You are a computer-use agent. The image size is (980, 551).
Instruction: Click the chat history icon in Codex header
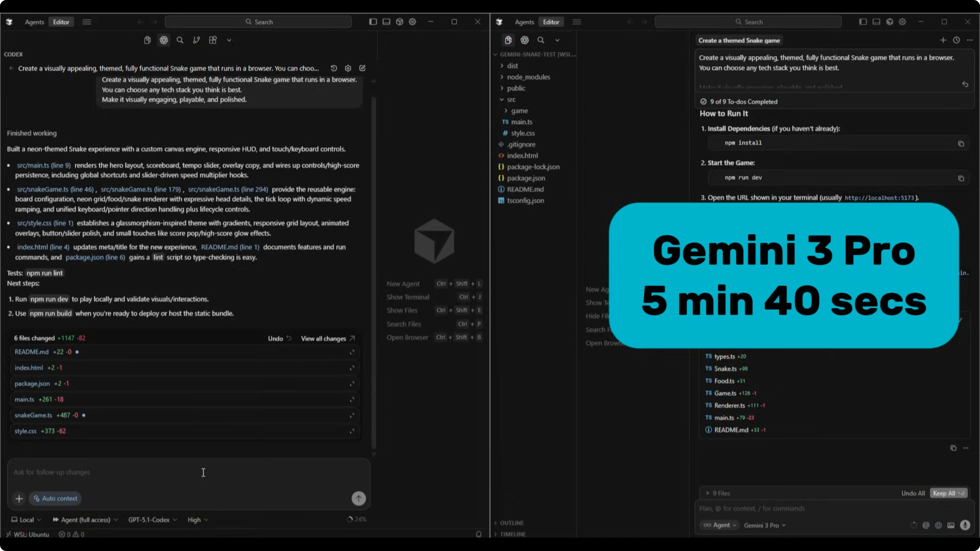pyautogui.click(x=334, y=68)
